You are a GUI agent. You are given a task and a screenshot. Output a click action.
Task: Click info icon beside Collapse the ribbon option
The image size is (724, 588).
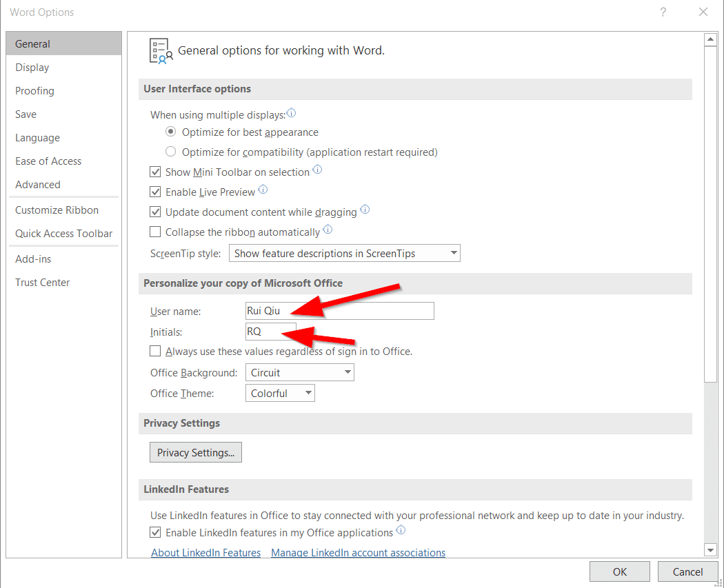(x=328, y=230)
